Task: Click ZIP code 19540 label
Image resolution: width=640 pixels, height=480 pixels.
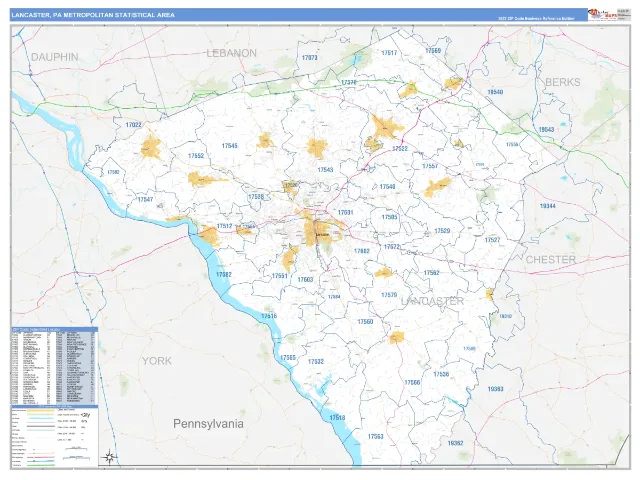Action: tap(495, 92)
